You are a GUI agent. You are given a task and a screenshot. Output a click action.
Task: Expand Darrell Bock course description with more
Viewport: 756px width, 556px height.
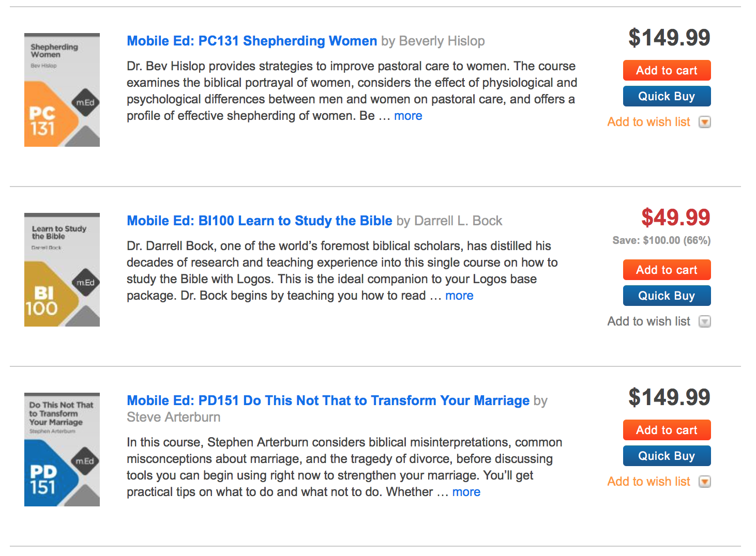tap(459, 296)
